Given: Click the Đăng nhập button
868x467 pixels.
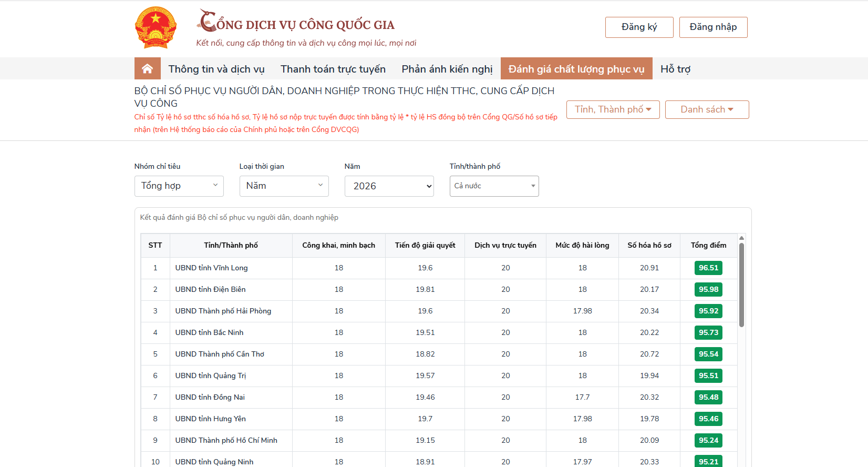Looking at the screenshot, I should [x=713, y=27].
